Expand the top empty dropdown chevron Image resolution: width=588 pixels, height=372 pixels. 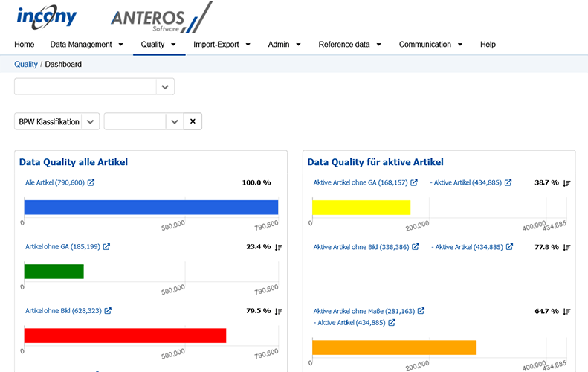click(165, 87)
